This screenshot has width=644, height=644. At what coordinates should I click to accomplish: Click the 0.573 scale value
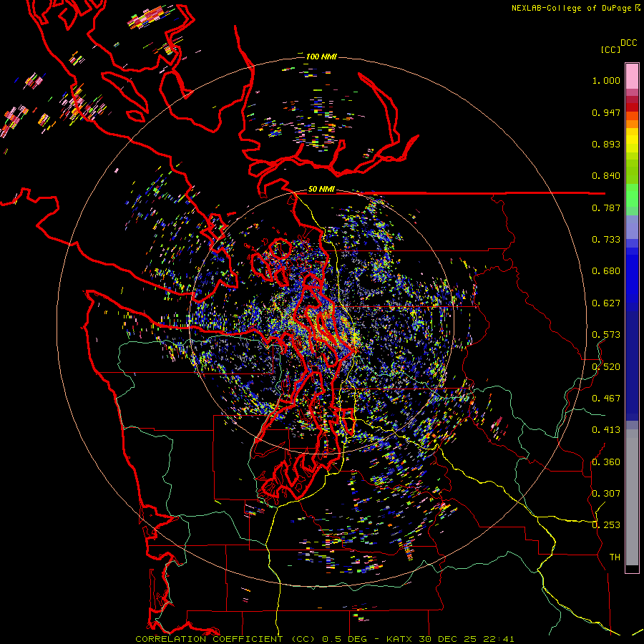coord(606,335)
